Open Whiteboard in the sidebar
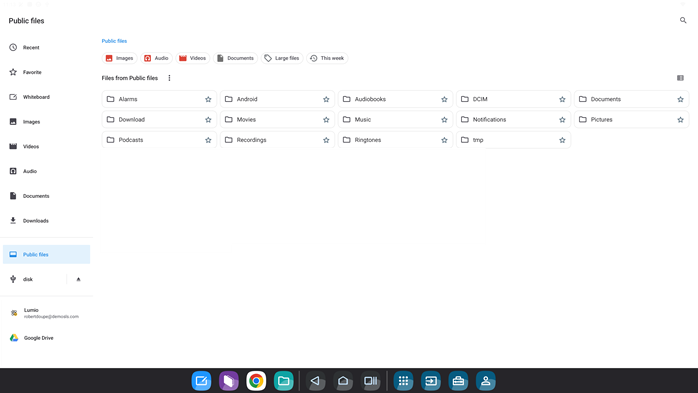698x393 pixels. click(x=46, y=97)
